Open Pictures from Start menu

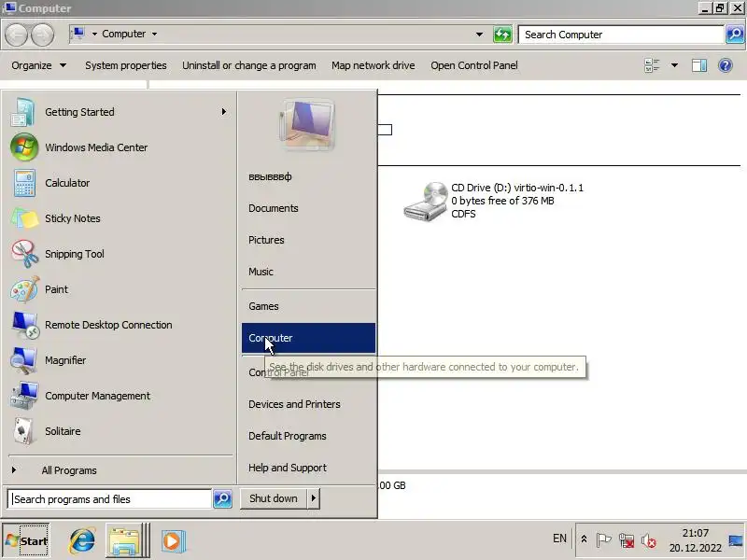pos(308,240)
